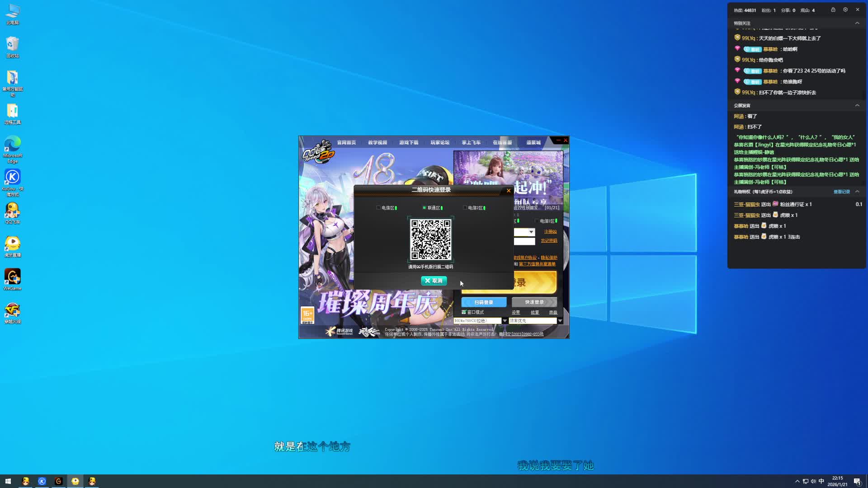The image size is (868, 488).
Task: Toggle the 联通区 server checkbox
Action: (424, 208)
